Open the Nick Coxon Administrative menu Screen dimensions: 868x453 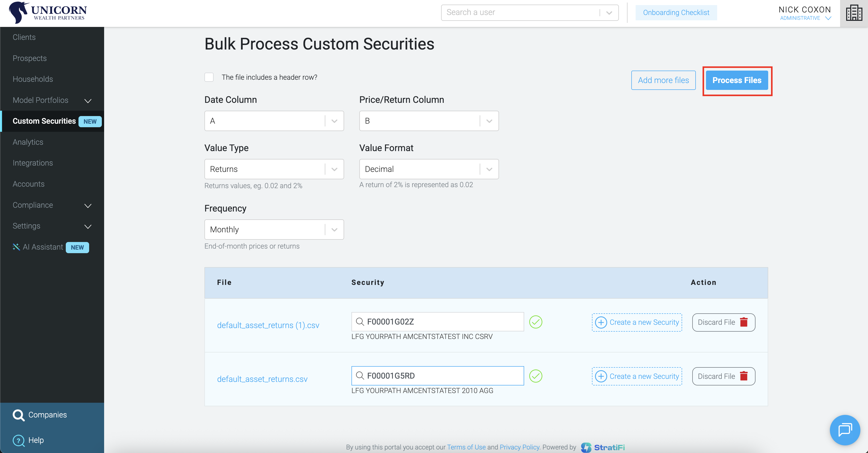(x=805, y=13)
